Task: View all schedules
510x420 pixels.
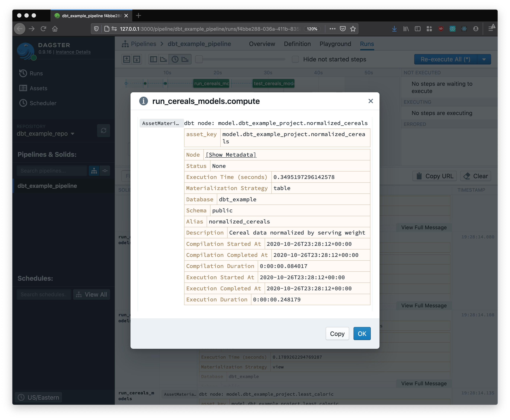Action: tap(91, 294)
